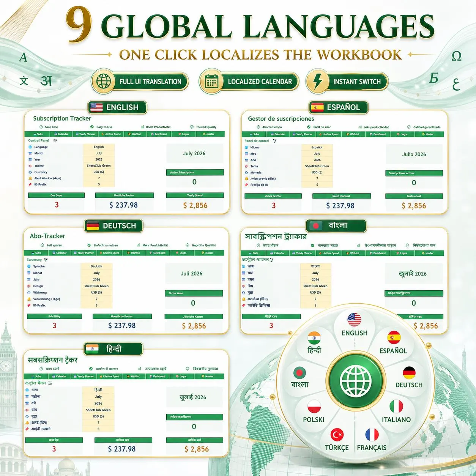Select the Polish flag in language wheel
The image size is (476, 476).
(x=314, y=407)
